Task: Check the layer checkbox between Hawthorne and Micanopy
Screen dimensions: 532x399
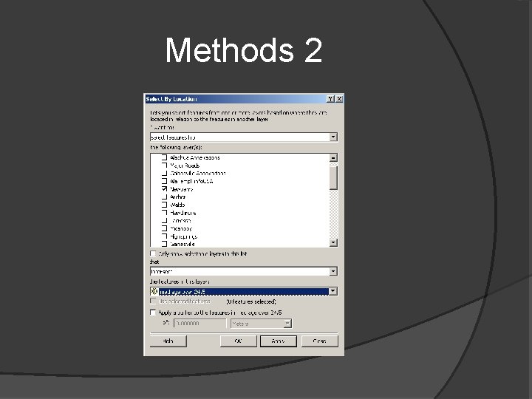Action: pyautogui.click(x=164, y=220)
